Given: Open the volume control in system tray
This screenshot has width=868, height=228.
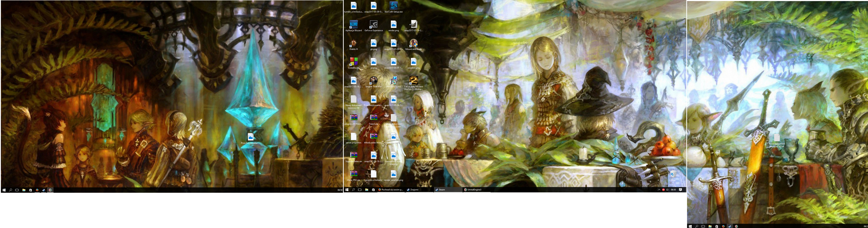Looking at the screenshot, I should 667,190.
